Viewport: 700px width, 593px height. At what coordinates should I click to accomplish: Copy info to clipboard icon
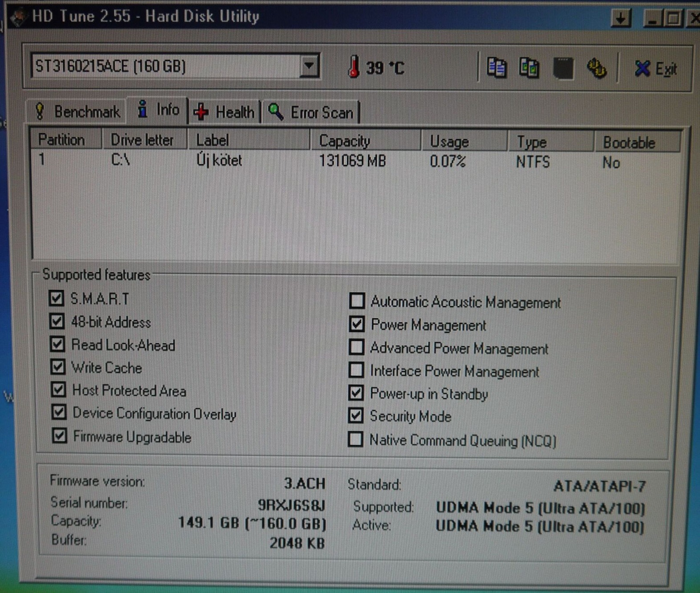pos(496,68)
